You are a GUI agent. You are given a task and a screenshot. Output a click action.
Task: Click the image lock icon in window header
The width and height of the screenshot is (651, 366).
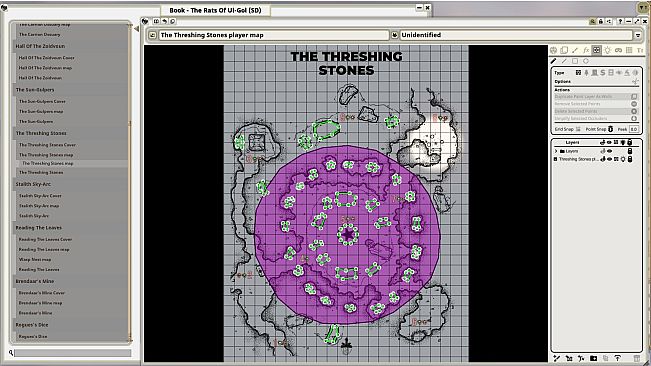[x=601, y=22]
